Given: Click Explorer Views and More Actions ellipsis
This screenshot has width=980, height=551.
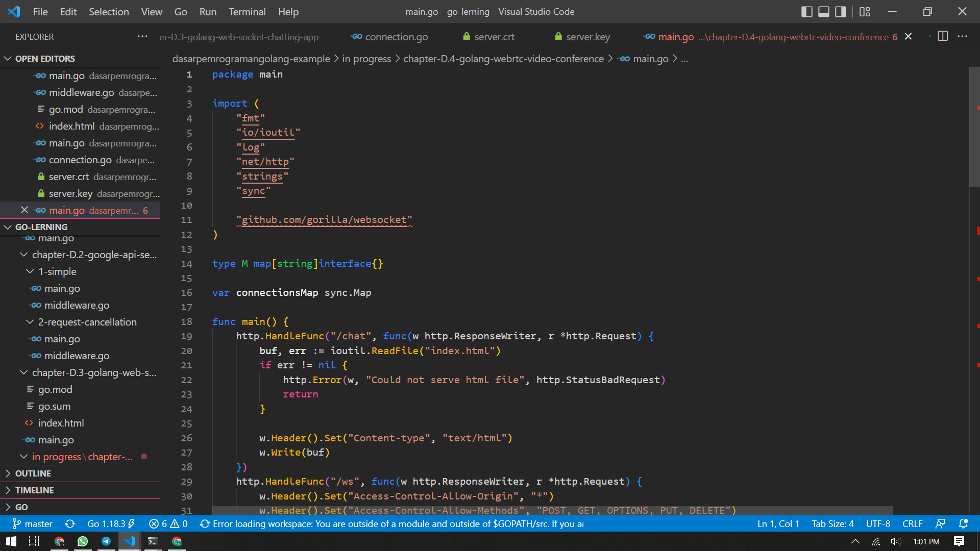Looking at the screenshot, I should point(142,36).
